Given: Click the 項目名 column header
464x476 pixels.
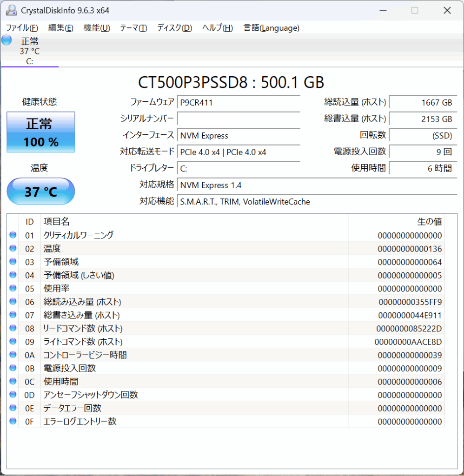Looking at the screenshot, I should [x=194, y=222].
